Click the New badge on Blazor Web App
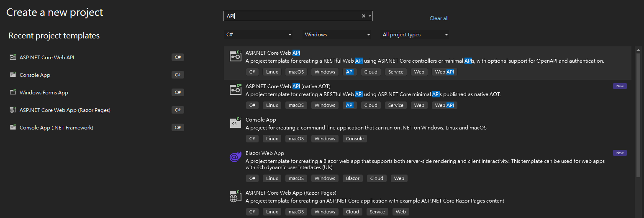The image size is (644, 218). [x=620, y=153]
